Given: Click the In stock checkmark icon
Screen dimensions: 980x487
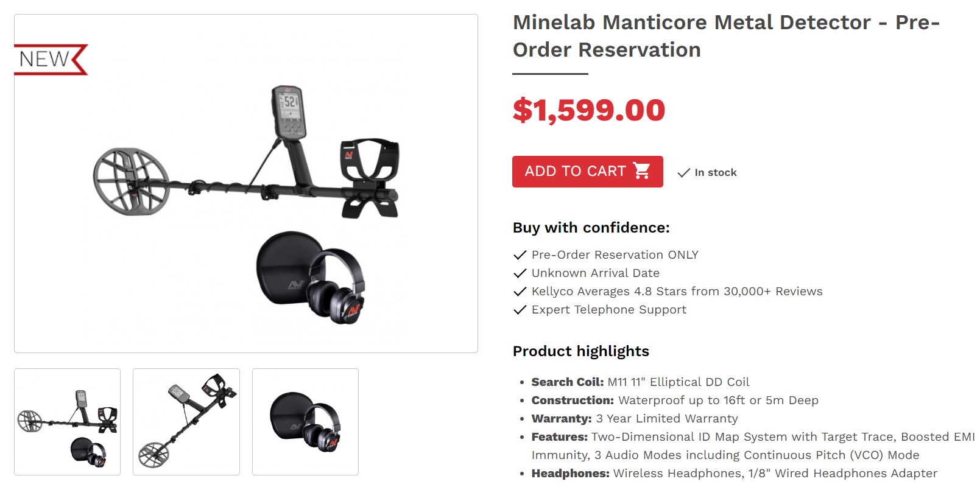Looking at the screenshot, I should pos(683,173).
